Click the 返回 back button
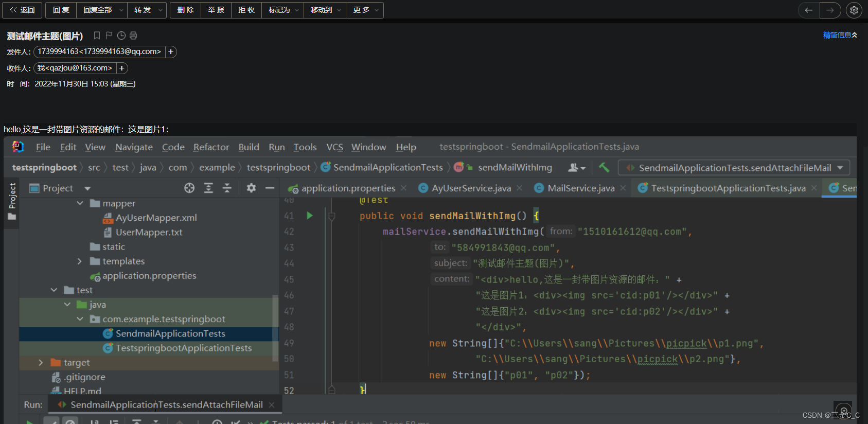 tap(22, 10)
